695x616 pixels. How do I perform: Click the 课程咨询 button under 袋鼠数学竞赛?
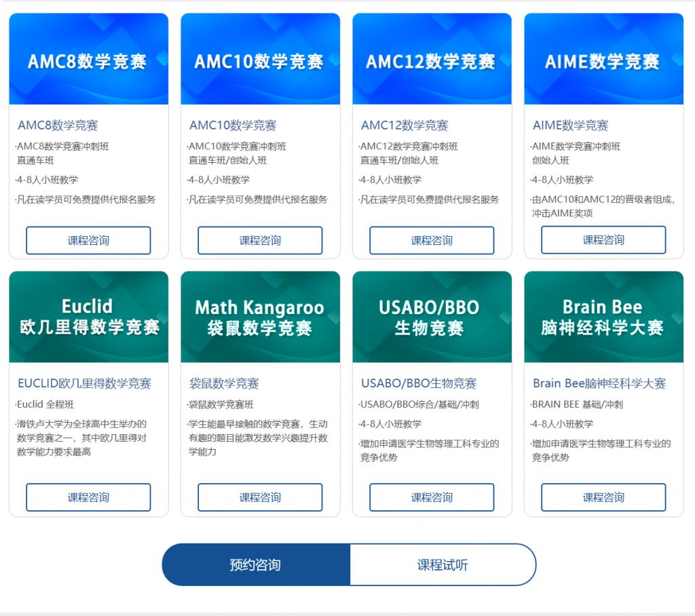[x=260, y=497]
